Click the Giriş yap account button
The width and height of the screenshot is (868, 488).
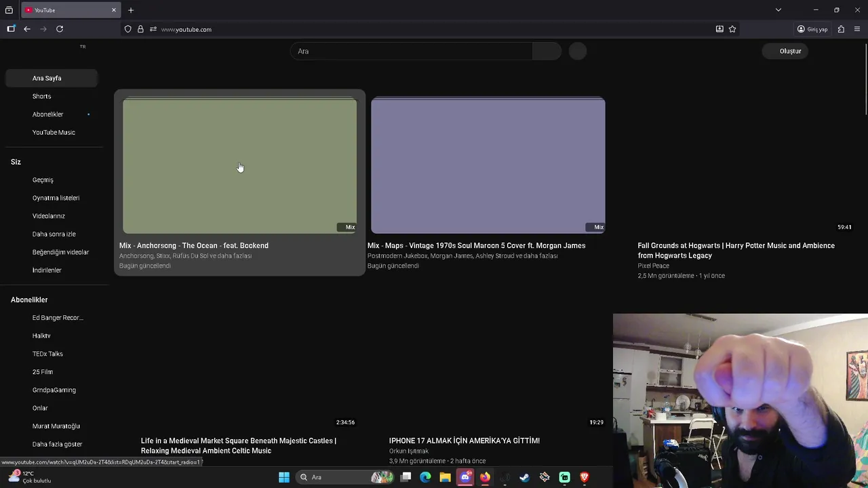[812, 29]
